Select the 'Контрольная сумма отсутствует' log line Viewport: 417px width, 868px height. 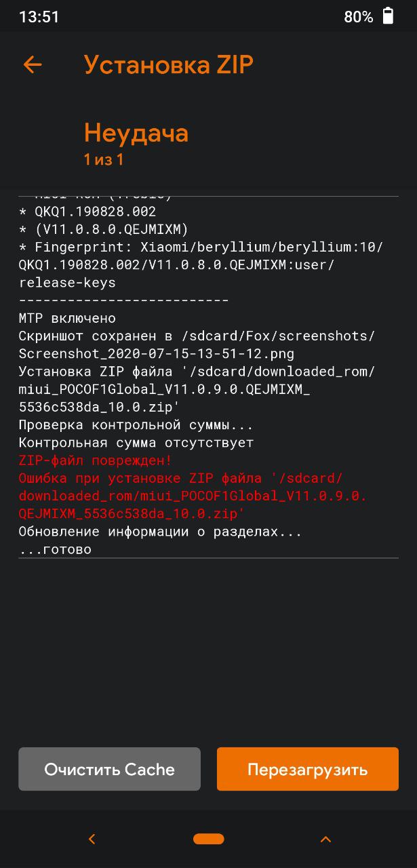(136, 443)
